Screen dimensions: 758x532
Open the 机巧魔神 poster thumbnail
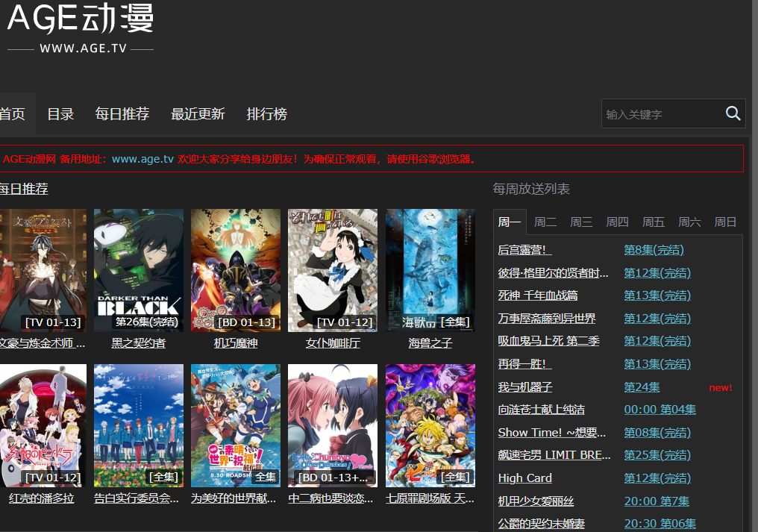tap(236, 270)
